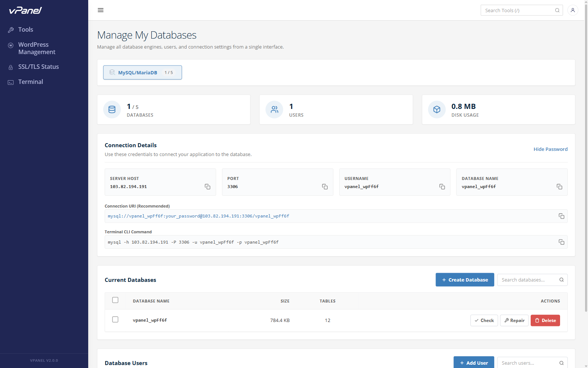Check the vpanel_wpFf6f row checkbox

click(115, 319)
